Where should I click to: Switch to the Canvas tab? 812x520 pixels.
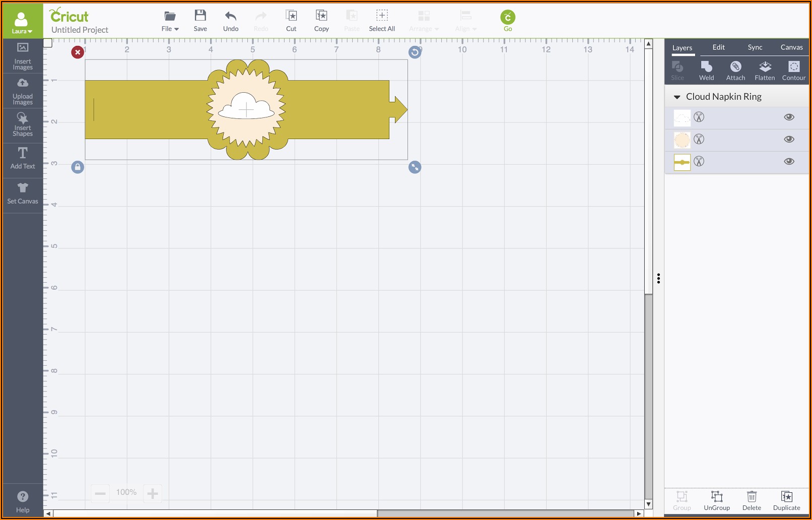click(791, 47)
